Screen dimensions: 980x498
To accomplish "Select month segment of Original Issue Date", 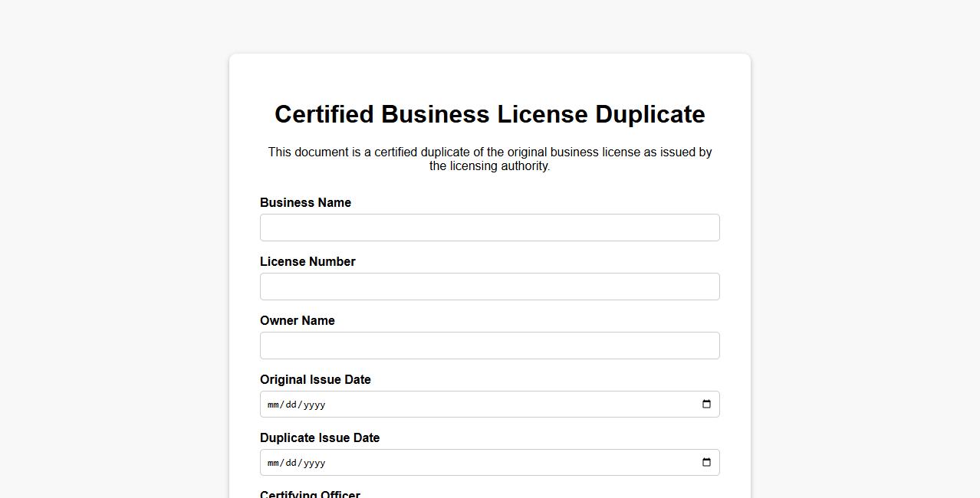I will pos(273,405).
